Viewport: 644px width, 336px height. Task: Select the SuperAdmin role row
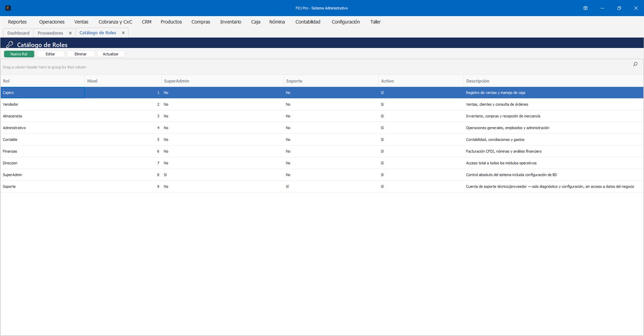point(322,175)
